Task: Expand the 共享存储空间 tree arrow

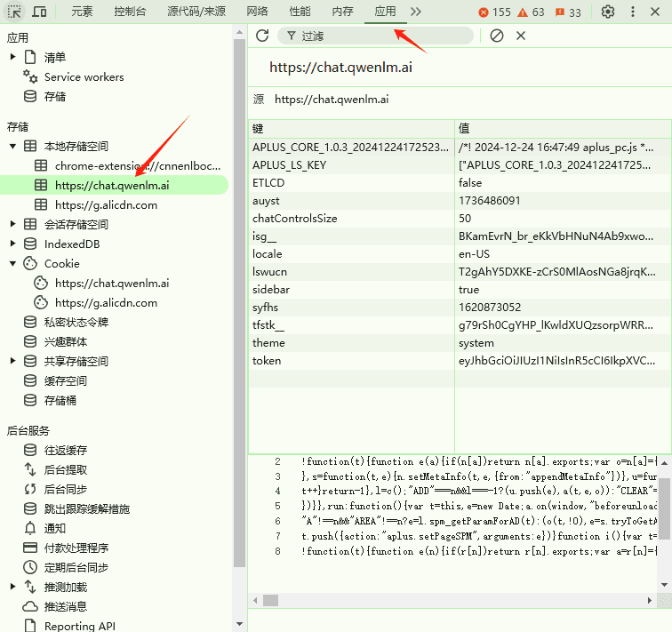Action: click(12, 361)
